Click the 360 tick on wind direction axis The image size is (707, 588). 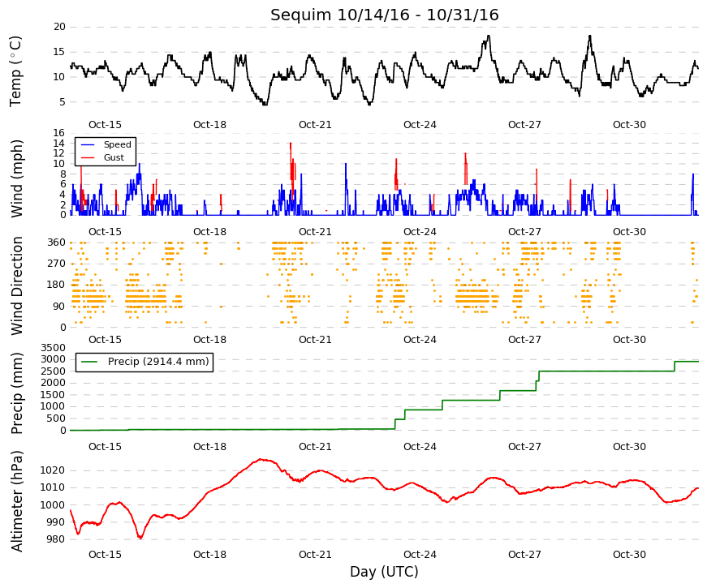click(56, 242)
